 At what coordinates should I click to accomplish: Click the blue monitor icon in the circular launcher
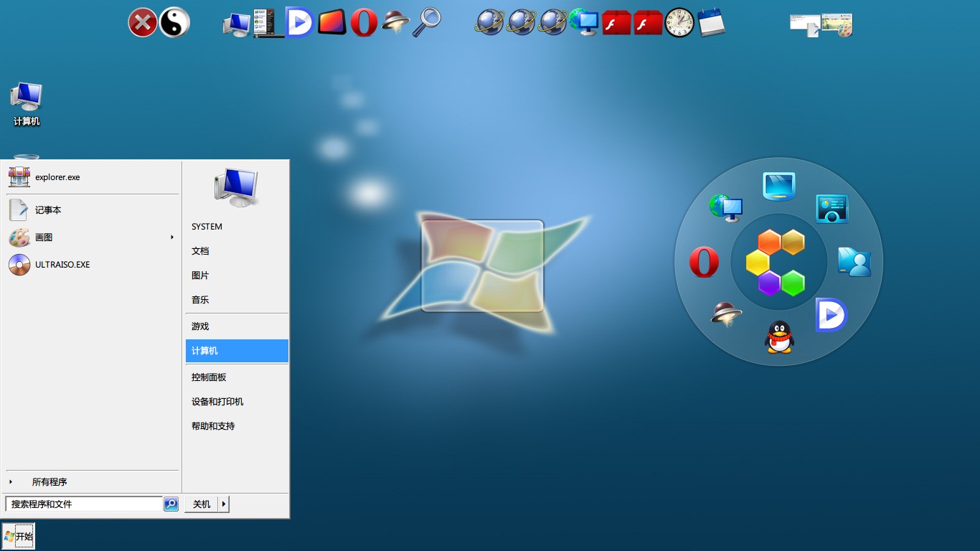779,187
